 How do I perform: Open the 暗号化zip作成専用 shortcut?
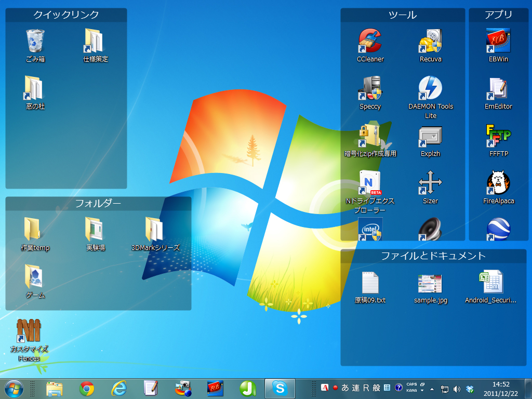point(370,140)
